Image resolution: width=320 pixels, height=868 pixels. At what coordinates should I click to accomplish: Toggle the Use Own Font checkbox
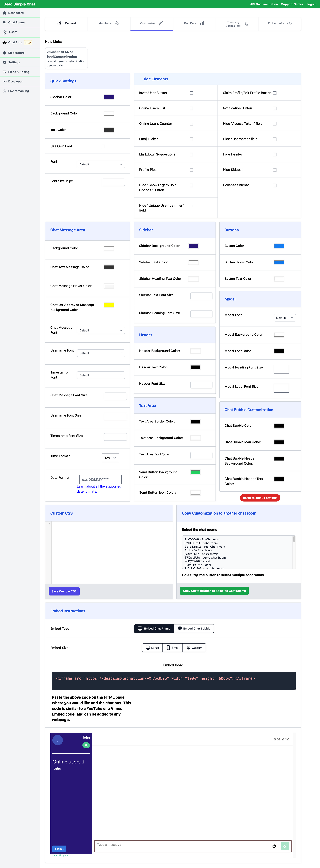click(104, 147)
